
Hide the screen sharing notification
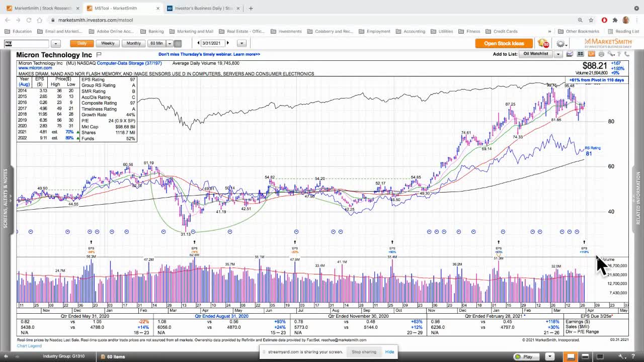[x=389, y=352]
